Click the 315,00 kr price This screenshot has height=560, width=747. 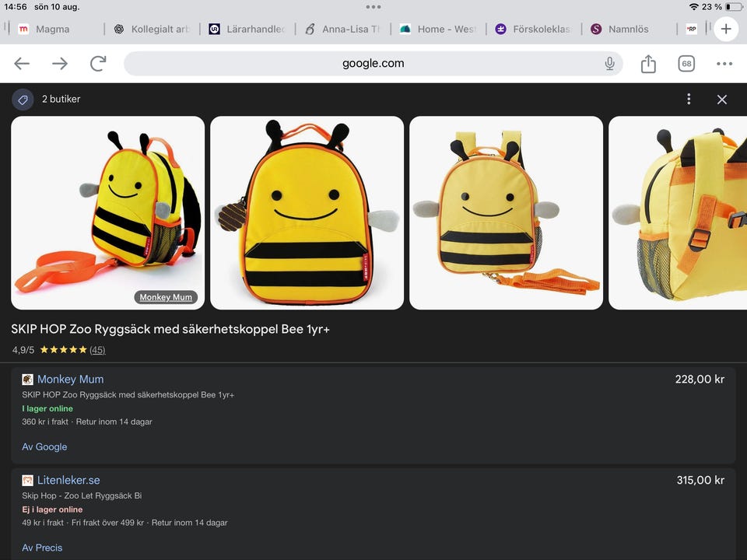[x=700, y=480]
